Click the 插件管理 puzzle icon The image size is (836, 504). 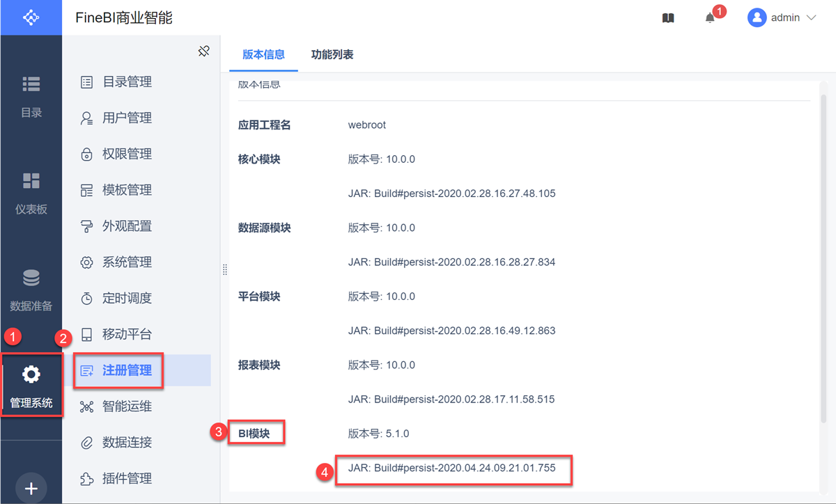tap(86, 479)
